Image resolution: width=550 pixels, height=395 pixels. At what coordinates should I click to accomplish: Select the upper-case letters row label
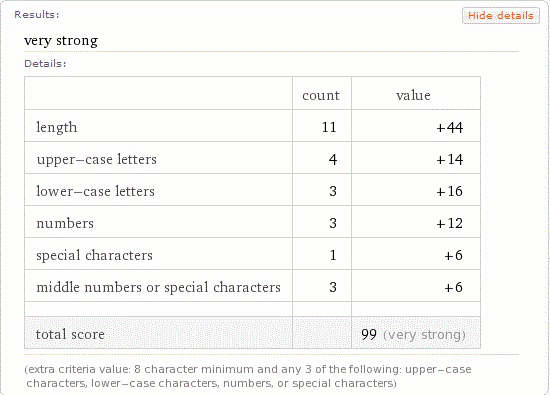[x=96, y=159]
